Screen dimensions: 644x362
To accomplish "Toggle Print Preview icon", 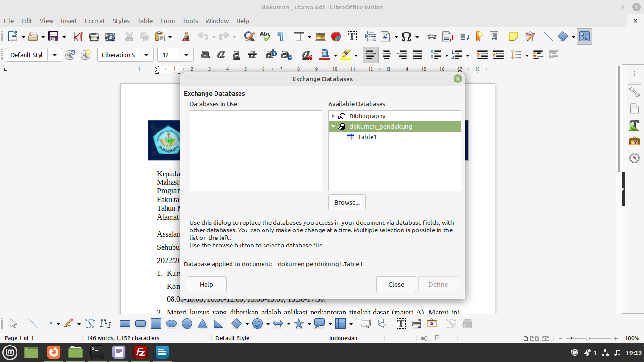I will click(x=110, y=36).
